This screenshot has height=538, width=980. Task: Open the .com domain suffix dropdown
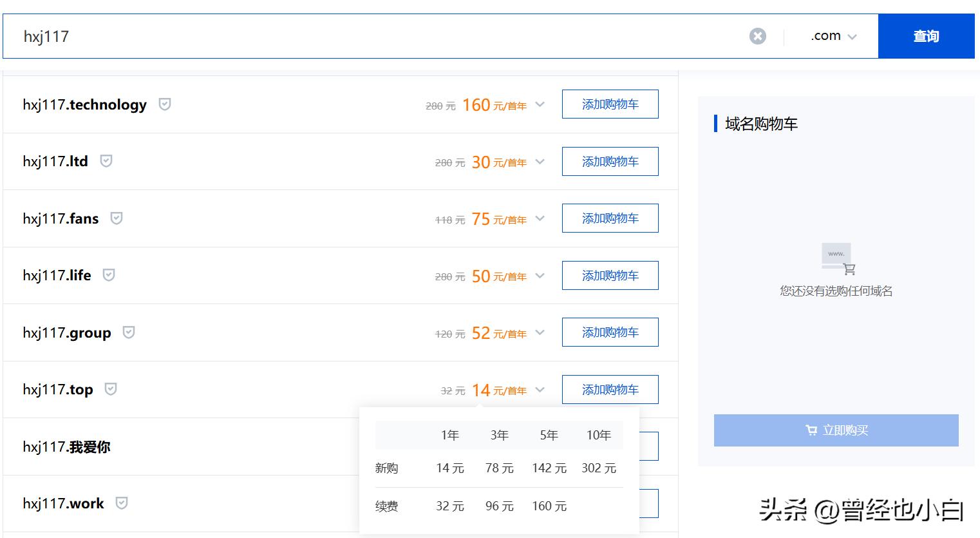pyautogui.click(x=833, y=36)
